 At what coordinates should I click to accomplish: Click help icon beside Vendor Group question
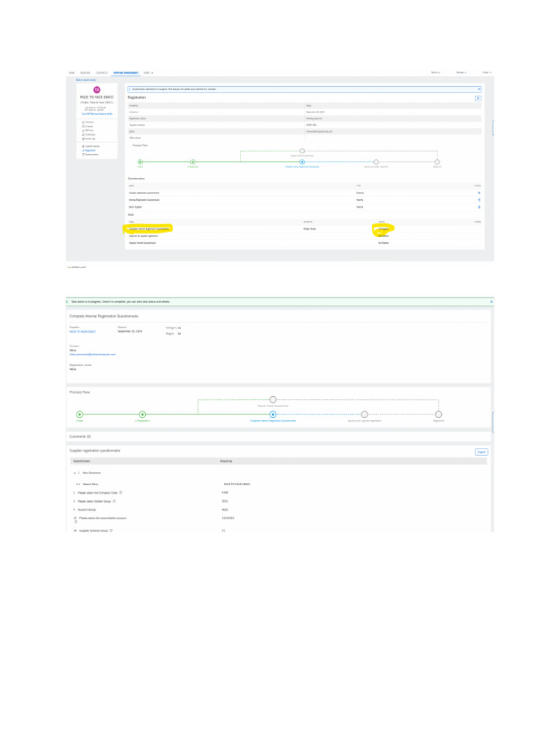click(114, 501)
